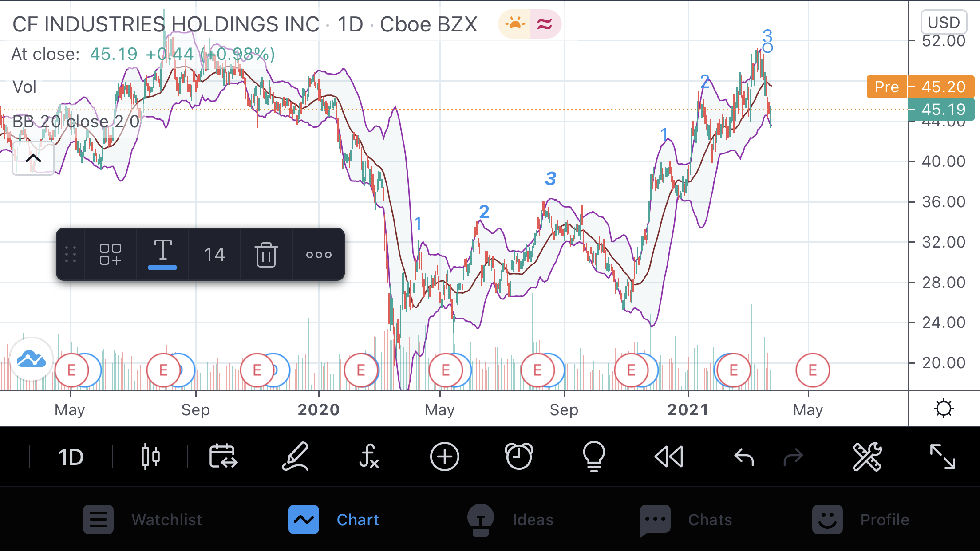Select the pen drawing tools icon

pos(296,457)
